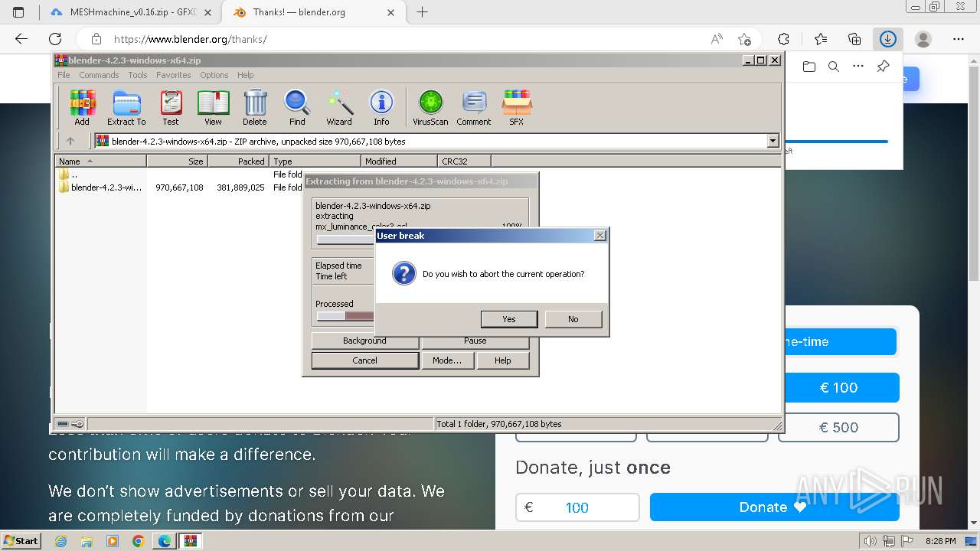Open Edge Favorites star list
The image size is (980, 551).
pos(821,39)
